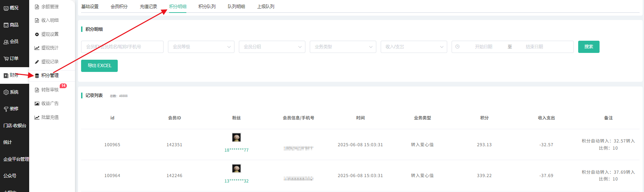The image size is (644, 192).
Task: Click member ID 142246
Action: [174, 176]
